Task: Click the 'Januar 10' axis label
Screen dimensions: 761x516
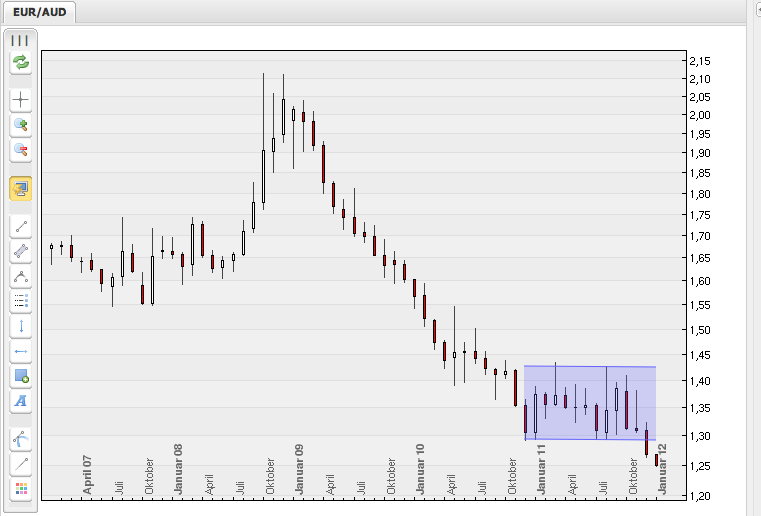Action: point(420,468)
